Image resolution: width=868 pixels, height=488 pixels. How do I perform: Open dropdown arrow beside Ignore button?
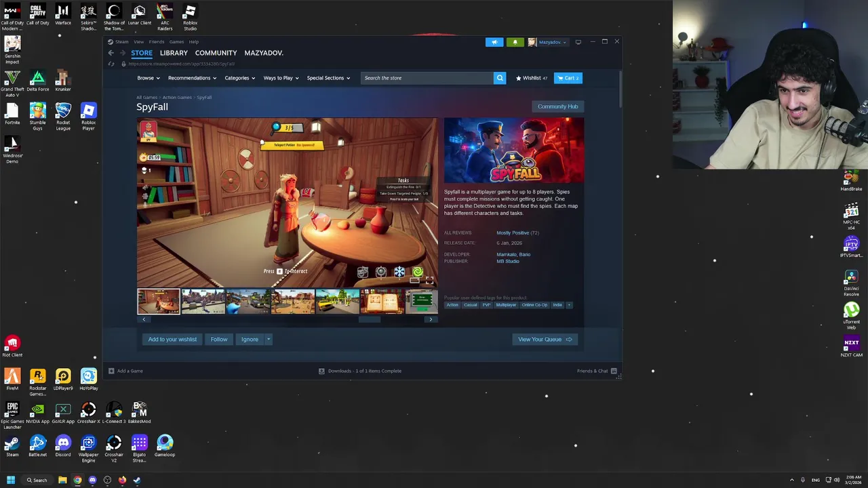point(268,340)
